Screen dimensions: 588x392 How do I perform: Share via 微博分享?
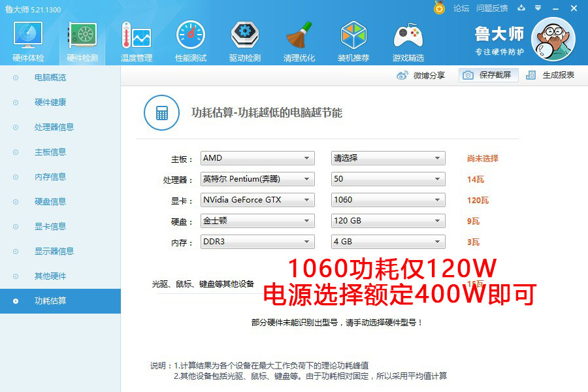coord(421,75)
